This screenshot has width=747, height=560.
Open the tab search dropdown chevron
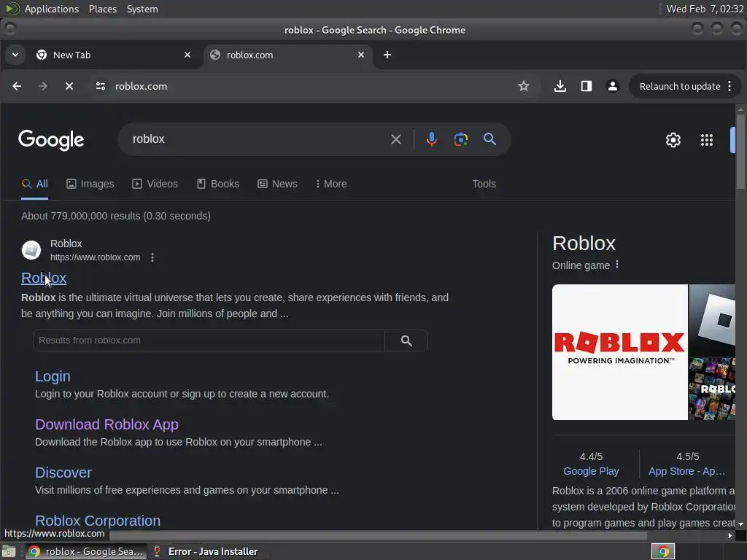pos(15,55)
